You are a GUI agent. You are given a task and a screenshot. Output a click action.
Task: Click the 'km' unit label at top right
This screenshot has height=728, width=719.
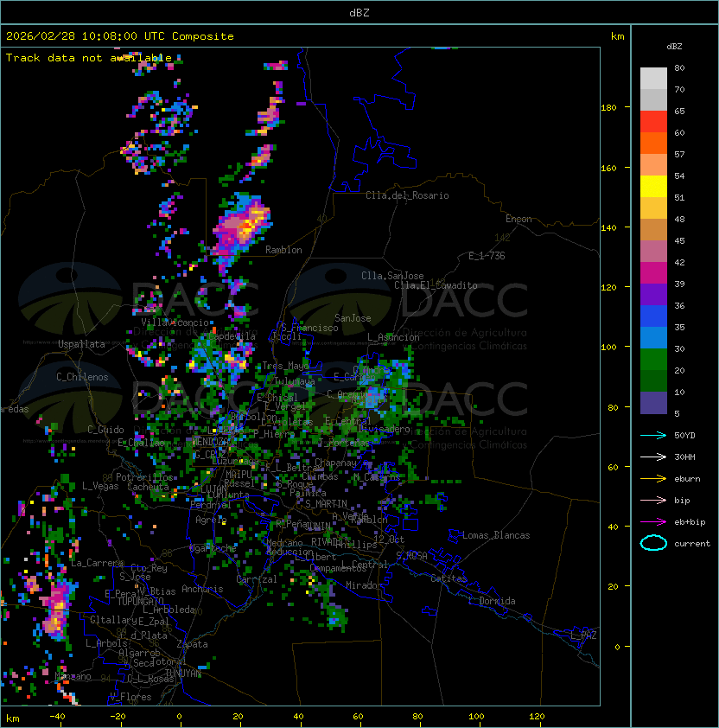617,36
